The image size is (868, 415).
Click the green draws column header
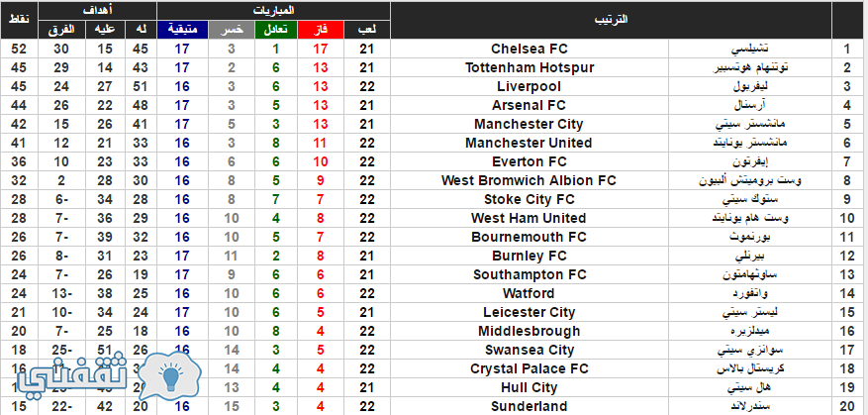(x=276, y=30)
